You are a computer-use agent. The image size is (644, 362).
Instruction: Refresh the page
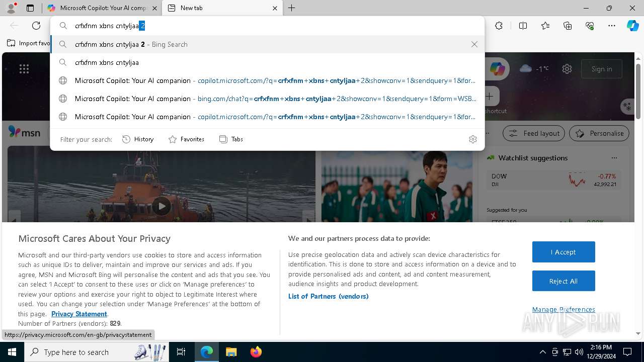click(36, 26)
